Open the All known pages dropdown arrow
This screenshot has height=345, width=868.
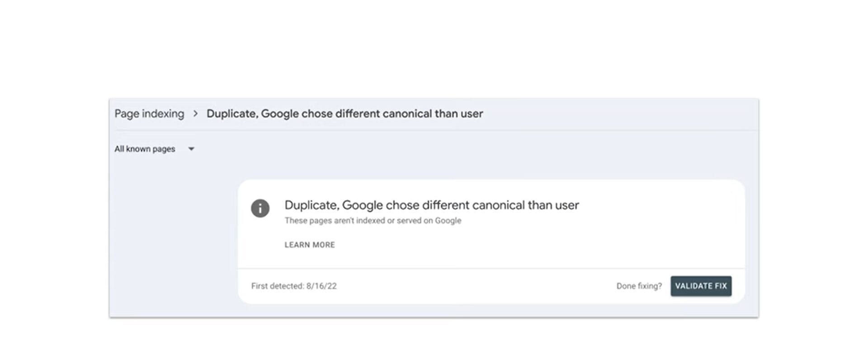coord(191,149)
